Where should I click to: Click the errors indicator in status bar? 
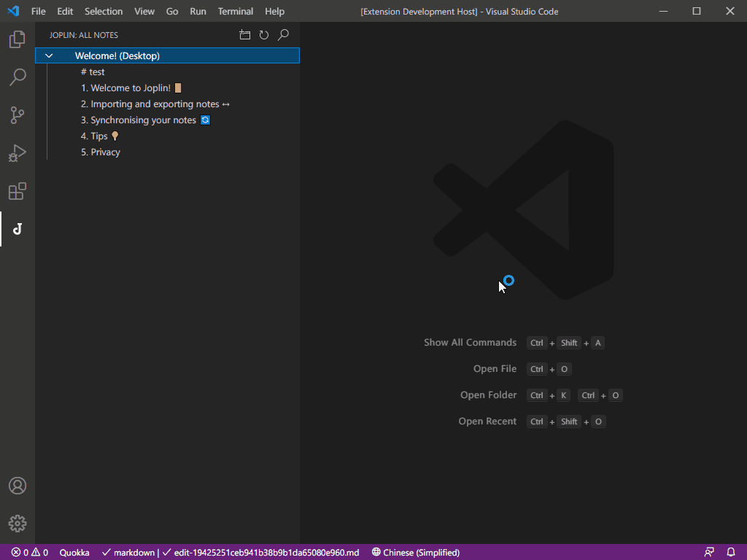20,553
